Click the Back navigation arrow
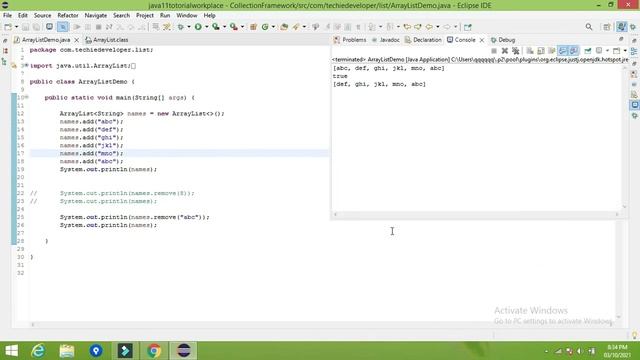Image resolution: width=640 pixels, height=360 pixels. [429, 27]
